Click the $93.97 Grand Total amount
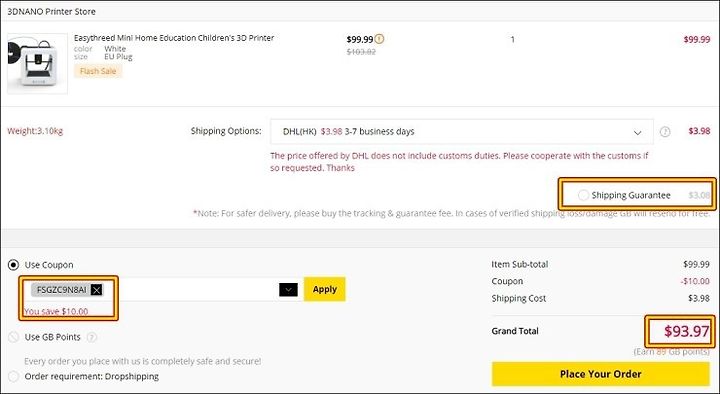 point(686,331)
